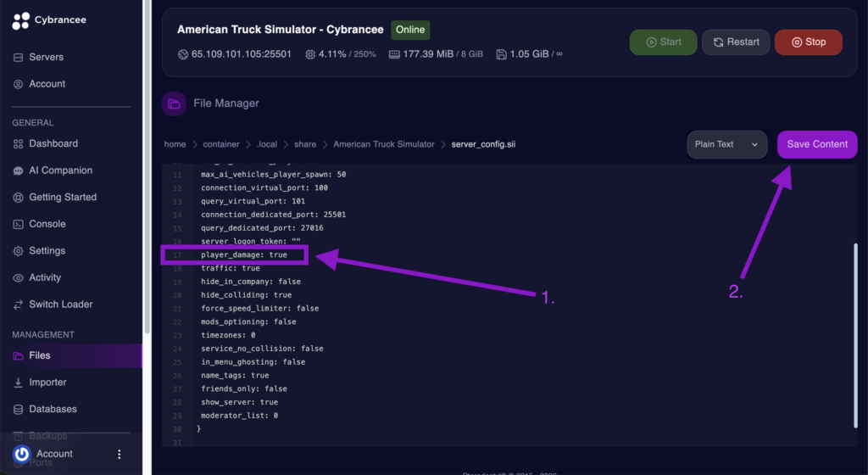Click the Databases stack icon

click(x=19, y=409)
